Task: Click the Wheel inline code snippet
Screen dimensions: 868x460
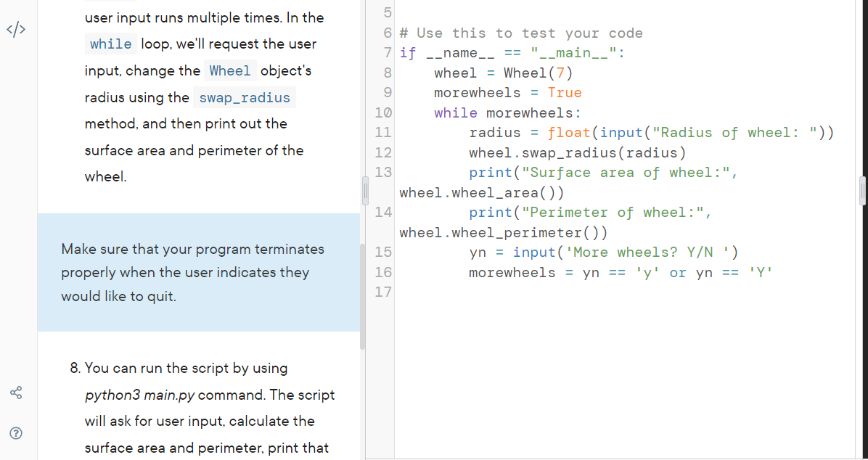Action: click(230, 70)
